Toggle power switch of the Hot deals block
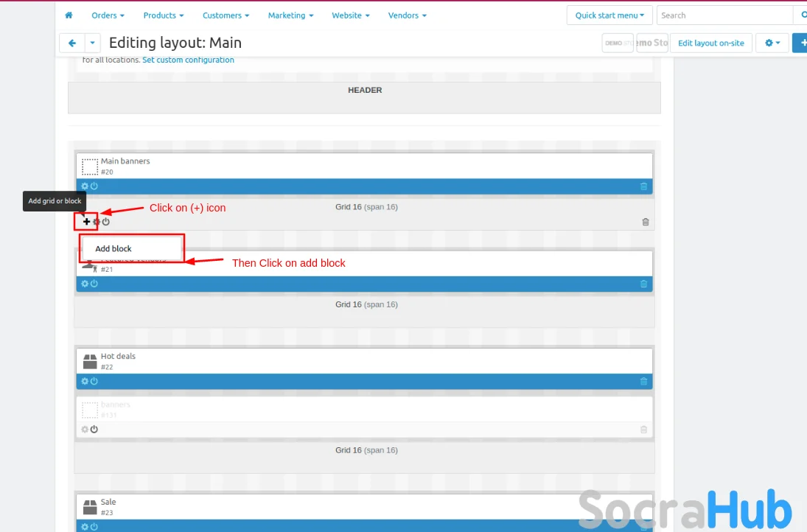Screen dimensions: 807x532 tap(94, 381)
